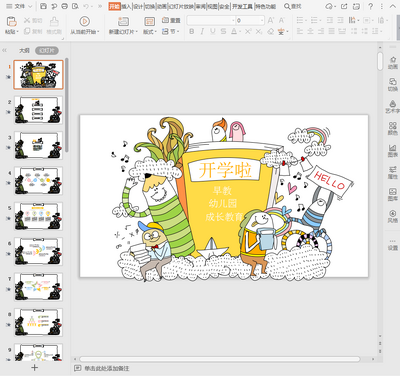Image resolution: width=400 pixels, height=376 pixels.
Task: Toggle Align Right paragraph alignment
Action: [321, 31]
